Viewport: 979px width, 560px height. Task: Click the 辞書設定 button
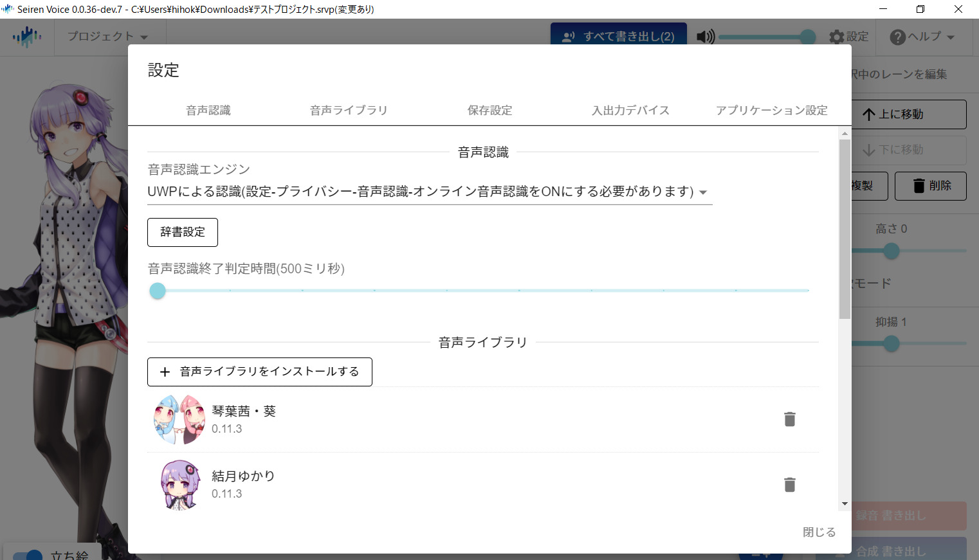(x=183, y=232)
